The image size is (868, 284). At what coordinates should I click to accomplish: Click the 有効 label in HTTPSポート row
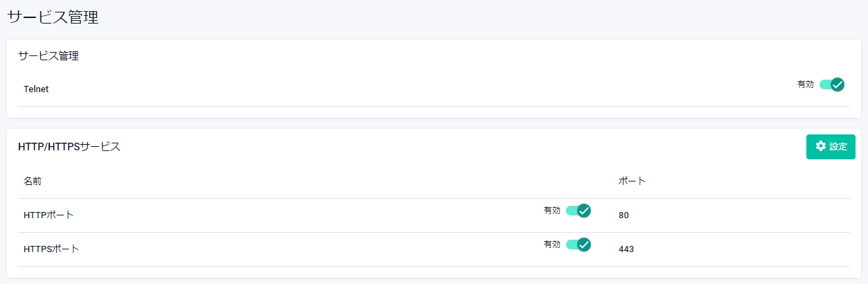click(x=552, y=245)
